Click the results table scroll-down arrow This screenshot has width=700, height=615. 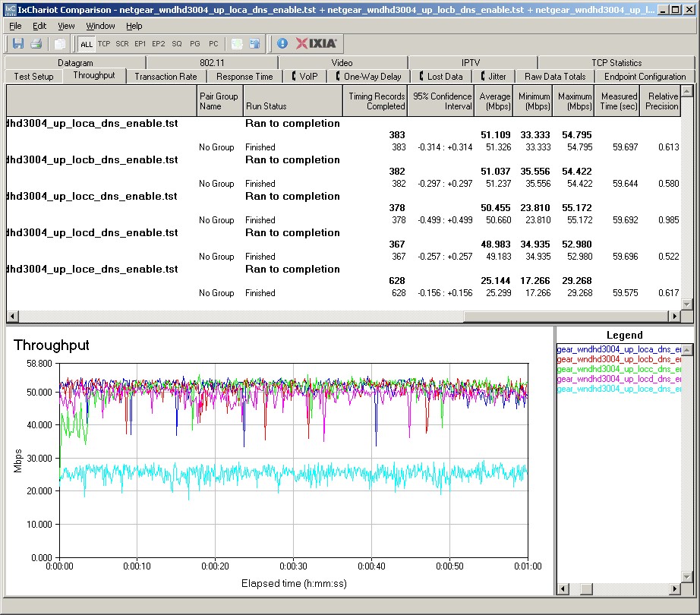point(687,304)
